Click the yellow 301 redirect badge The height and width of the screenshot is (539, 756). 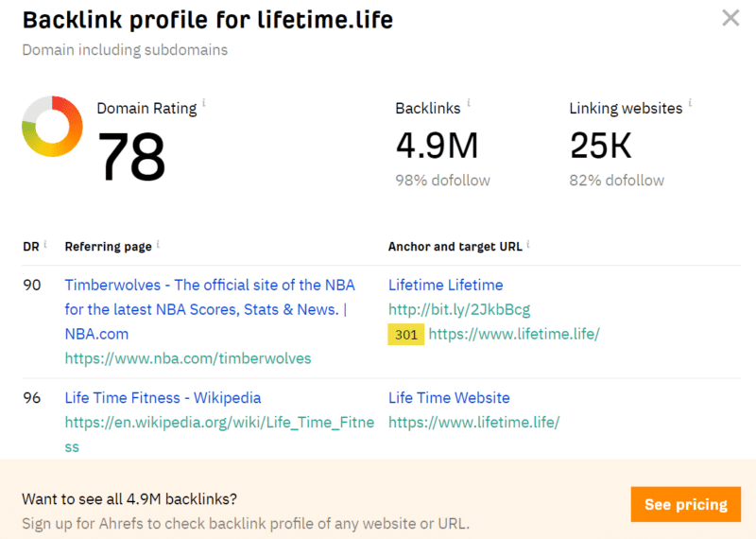pyautogui.click(x=406, y=335)
